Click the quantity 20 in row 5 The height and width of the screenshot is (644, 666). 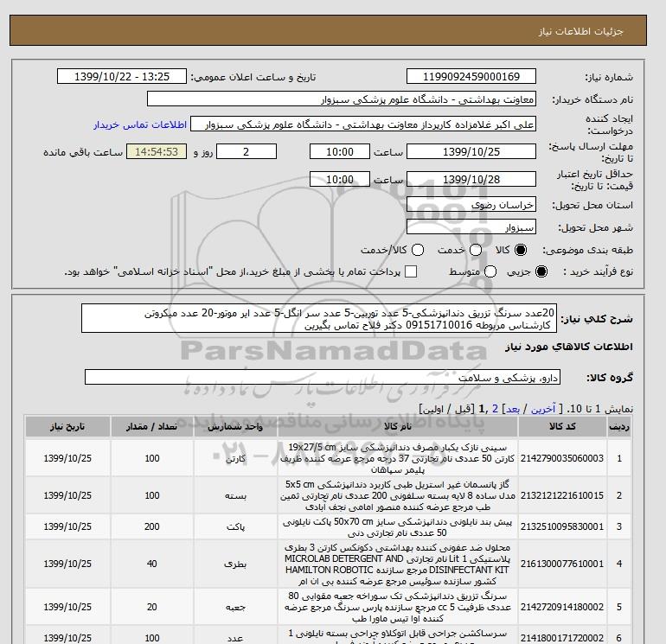[x=152, y=607]
